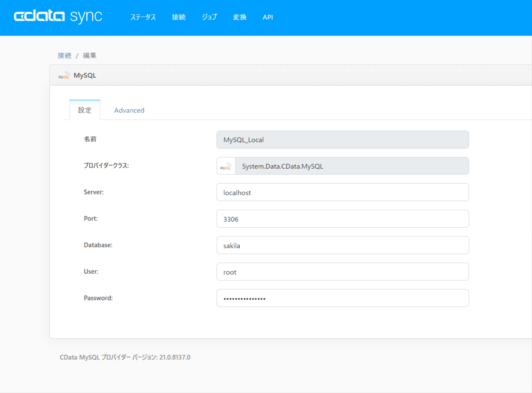Open the ステータス menu item
Image resolution: width=532 pixels, height=393 pixels.
click(143, 18)
